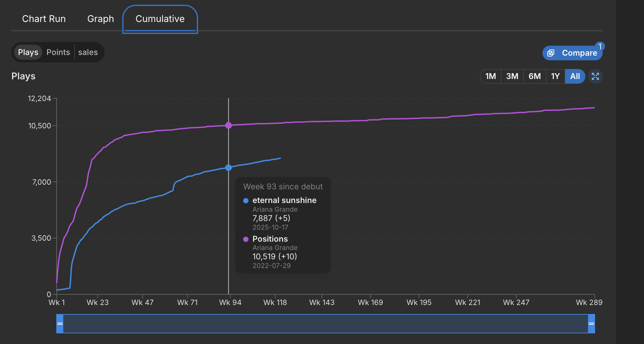Click the 'Wk 289' axis label
The height and width of the screenshot is (344, 644).
(x=589, y=302)
